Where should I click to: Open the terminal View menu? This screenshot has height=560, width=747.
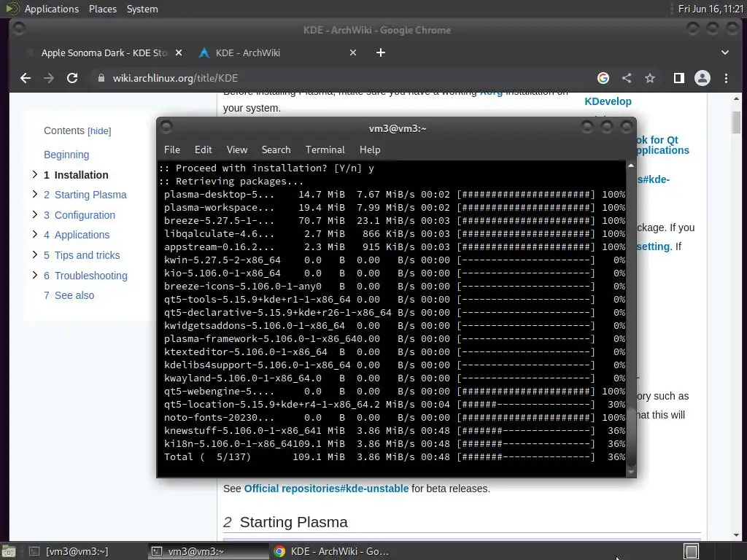click(237, 150)
